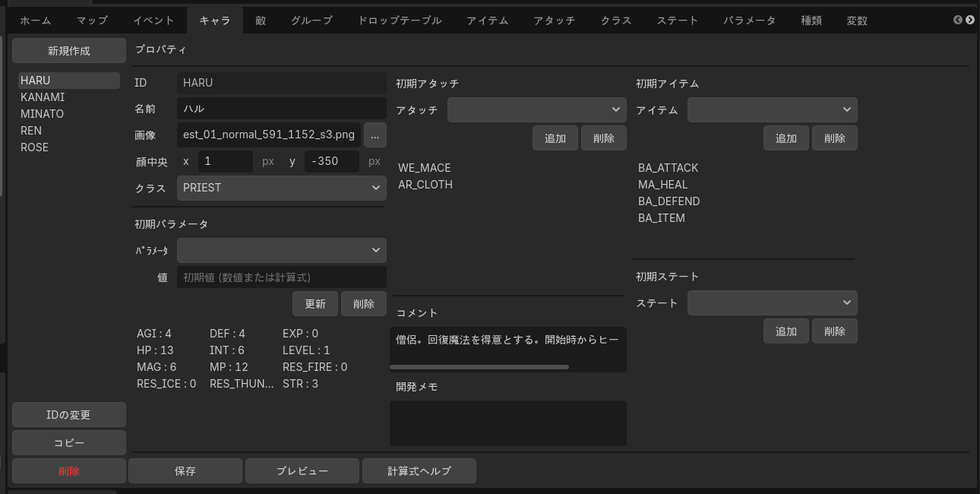The height and width of the screenshot is (494, 980).
Task: Select MA_HEAL in the item list
Action: pyautogui.click(x=663, y=185)
